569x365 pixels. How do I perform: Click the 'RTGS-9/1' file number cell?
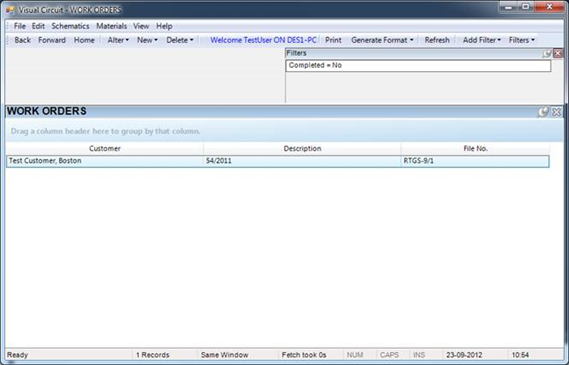pos(475,161)
